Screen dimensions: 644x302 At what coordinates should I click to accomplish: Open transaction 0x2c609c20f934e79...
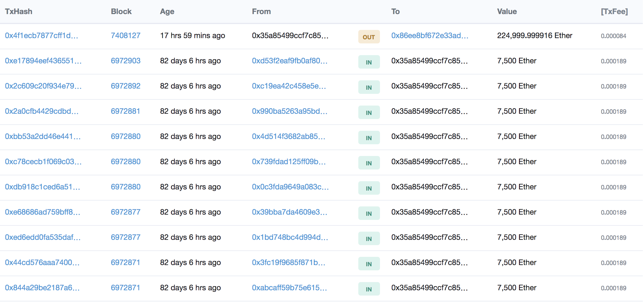43,86
